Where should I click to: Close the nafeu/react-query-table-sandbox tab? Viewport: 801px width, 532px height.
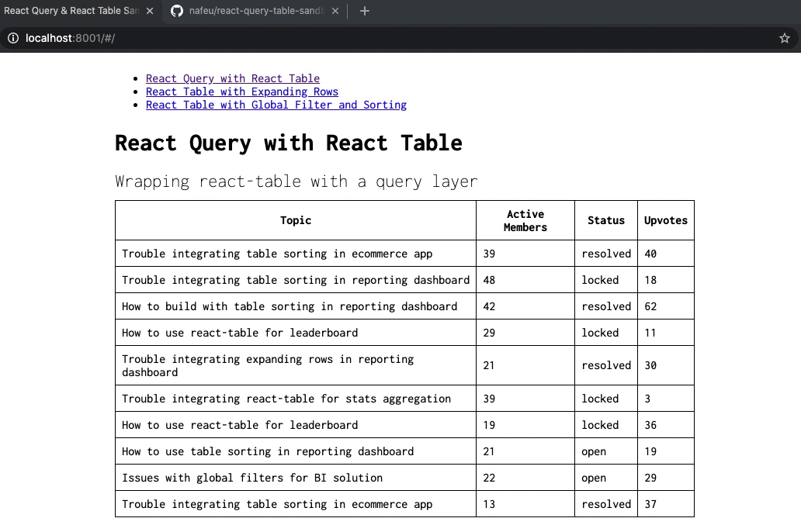click(x=335, y=11)
